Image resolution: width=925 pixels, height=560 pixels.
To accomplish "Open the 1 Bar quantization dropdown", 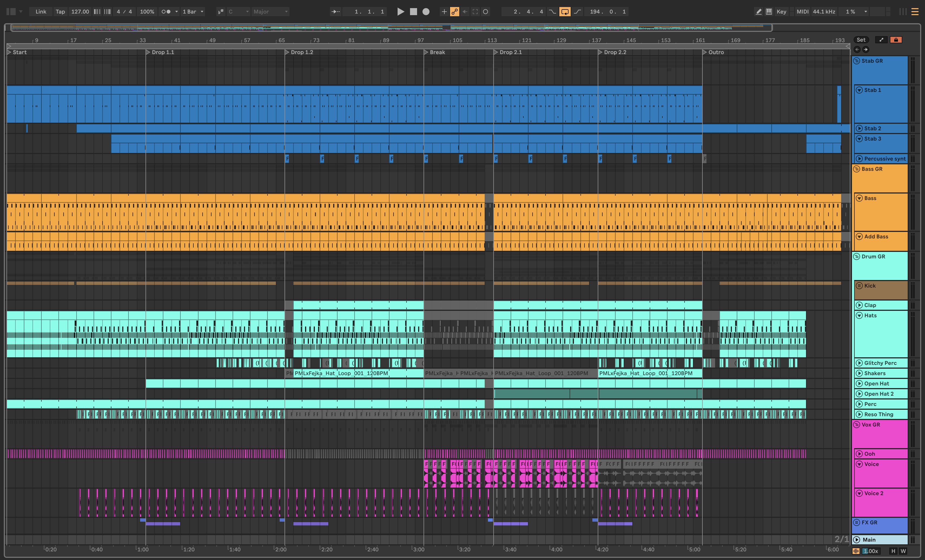I will [193, 12].
